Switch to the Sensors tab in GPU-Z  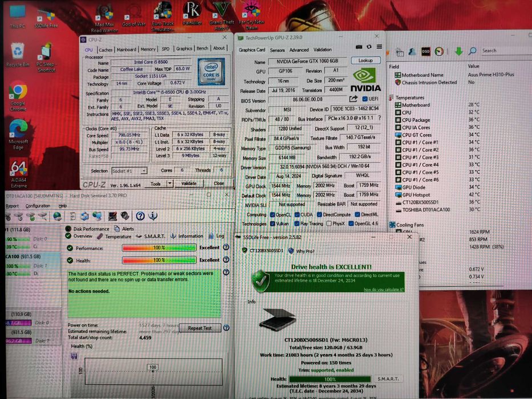click(x=277, y=50)
